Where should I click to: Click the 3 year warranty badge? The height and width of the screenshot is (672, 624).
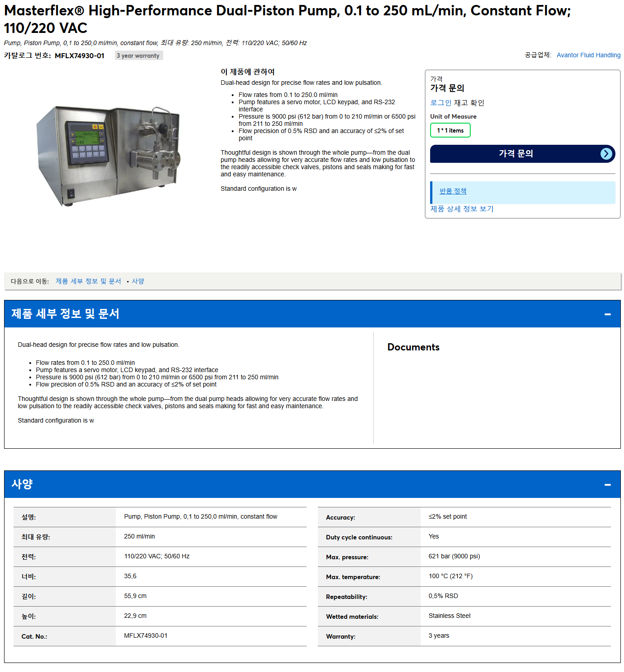tap(138, 55)
